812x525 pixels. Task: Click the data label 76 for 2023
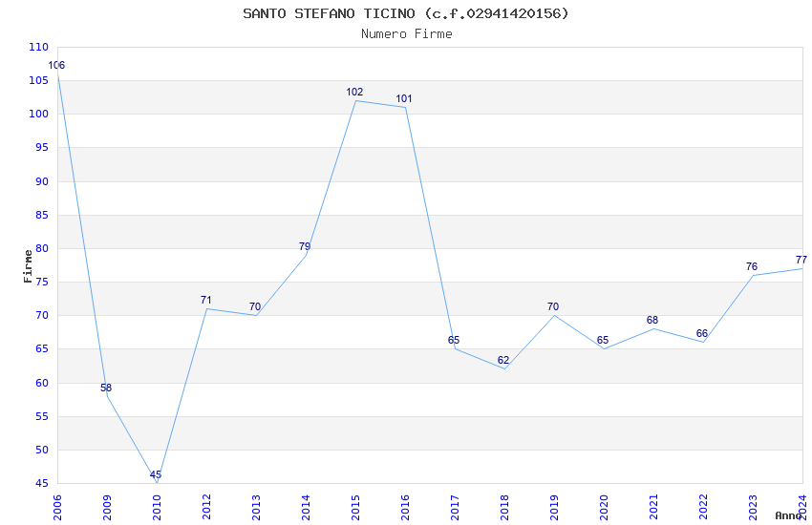tap(752, 266)
